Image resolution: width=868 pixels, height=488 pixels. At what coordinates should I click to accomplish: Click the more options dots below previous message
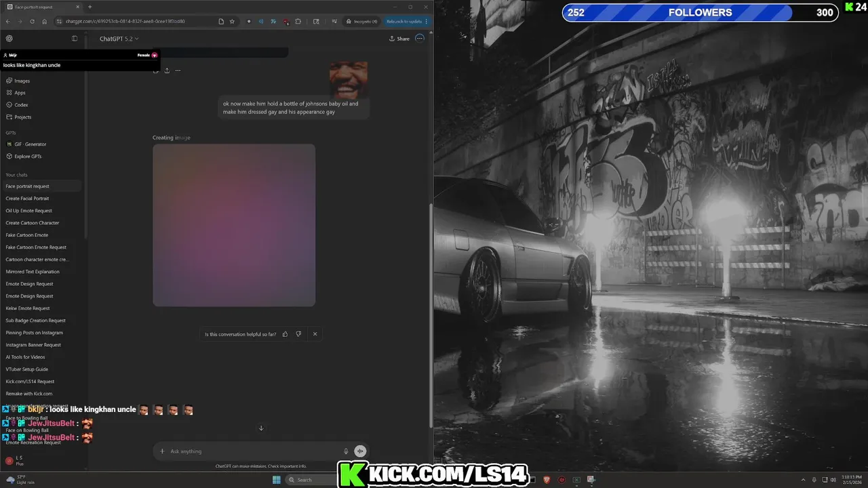coord(178,70)
